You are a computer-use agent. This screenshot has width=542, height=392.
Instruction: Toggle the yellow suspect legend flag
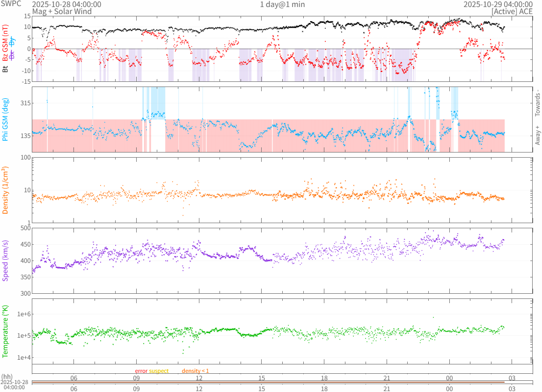click(x=159, y=370)
